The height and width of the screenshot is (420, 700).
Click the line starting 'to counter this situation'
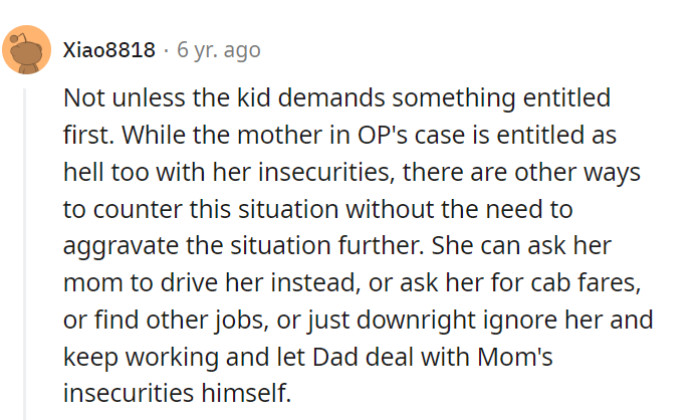click(318, 209)
